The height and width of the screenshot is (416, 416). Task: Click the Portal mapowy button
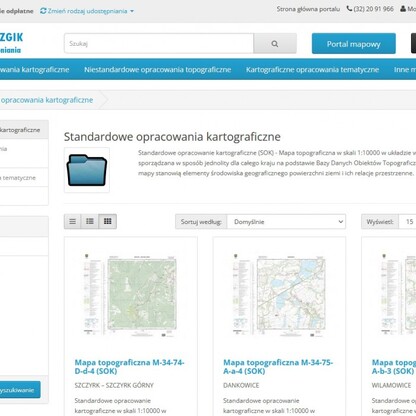click(x=354, y=44)
